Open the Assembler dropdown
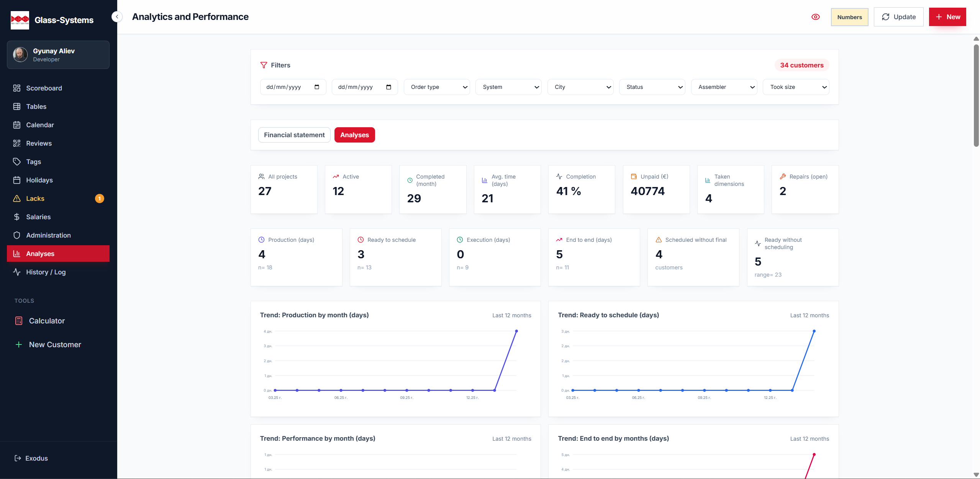The image size is (980, 479). coord(723,87)
